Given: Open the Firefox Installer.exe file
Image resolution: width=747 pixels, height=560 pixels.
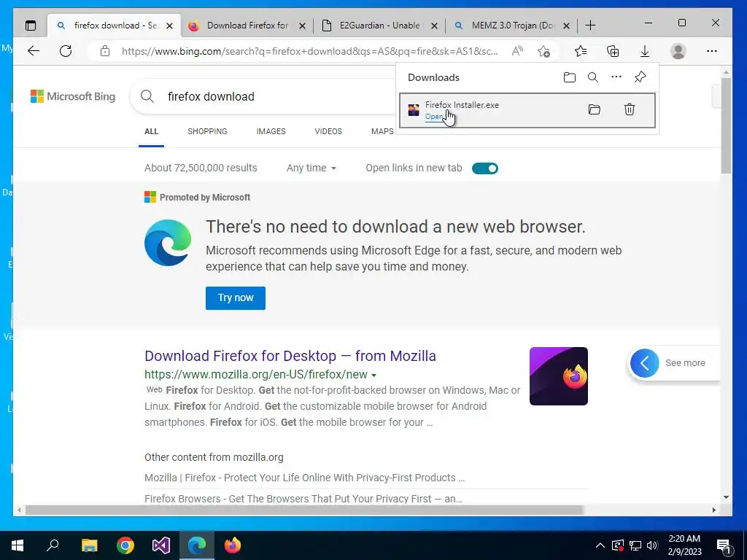Looking at the screenshot, I should [x=433, y=117].
